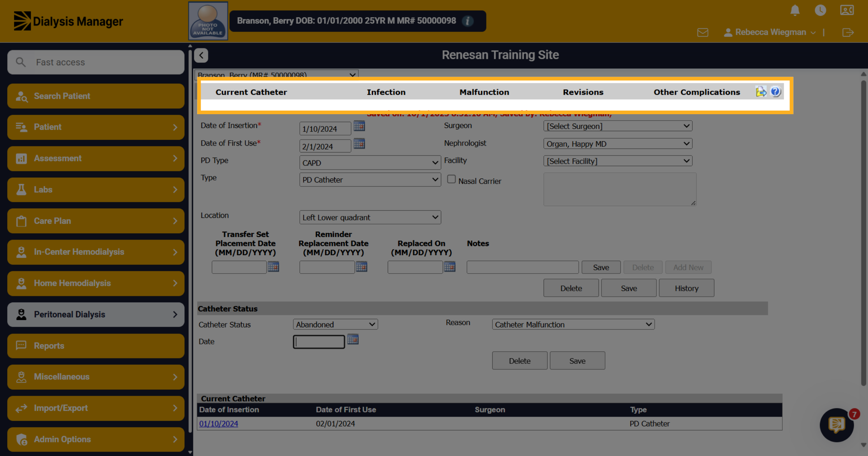868x456 pixels.
Task: Open the mail envelope icon
Action: 702,33
